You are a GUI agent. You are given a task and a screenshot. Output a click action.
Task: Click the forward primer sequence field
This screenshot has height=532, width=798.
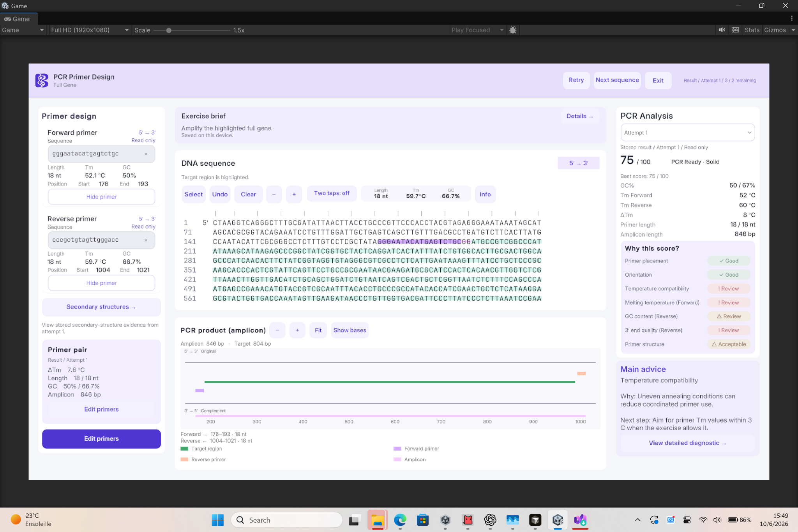[101, 154]
